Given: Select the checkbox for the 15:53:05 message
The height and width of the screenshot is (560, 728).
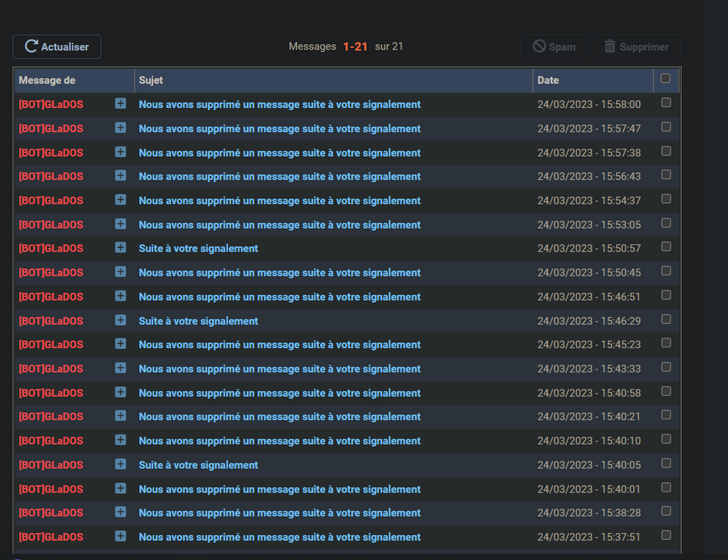Looking at the screenshot, I should point(666,223).
